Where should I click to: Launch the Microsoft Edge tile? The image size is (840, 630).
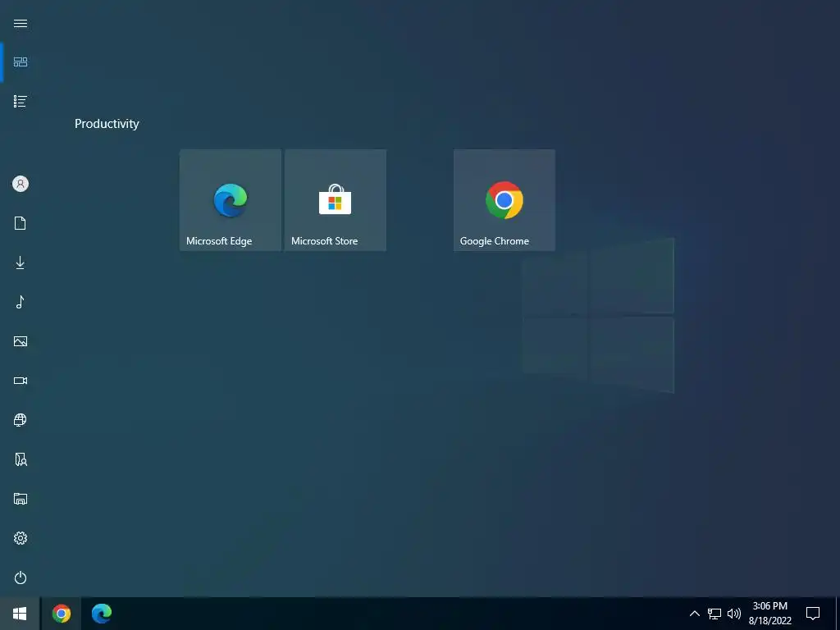coord(231,200)
